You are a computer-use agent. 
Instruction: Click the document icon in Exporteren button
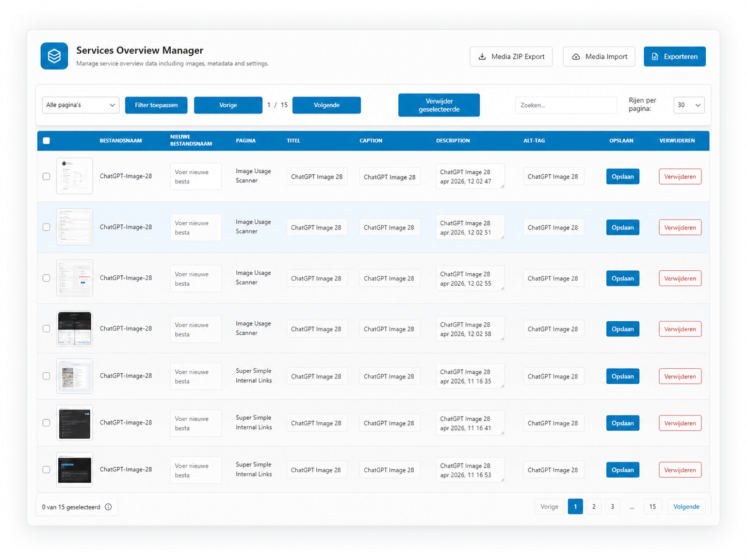click(x=655, y=57)
